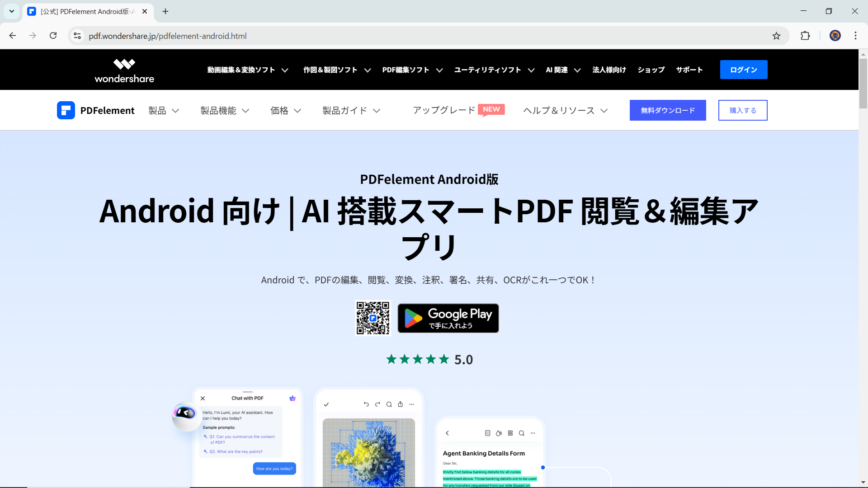Viewport: 868px width, 488px height.
Task: Click scrollbar down arrow
Action: click(x=863, y=483)
